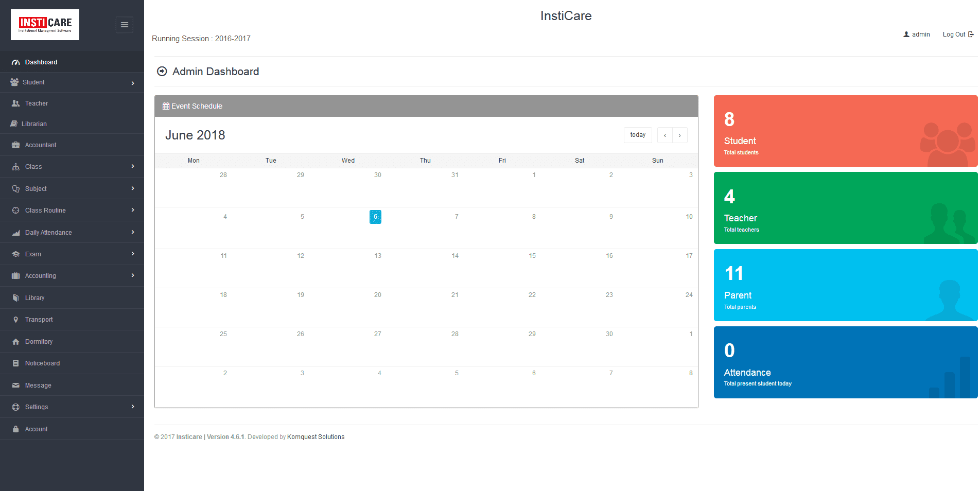Click the Teacher sidebar icon
Screen dimensions: 980x491
[x=15, y=103]
